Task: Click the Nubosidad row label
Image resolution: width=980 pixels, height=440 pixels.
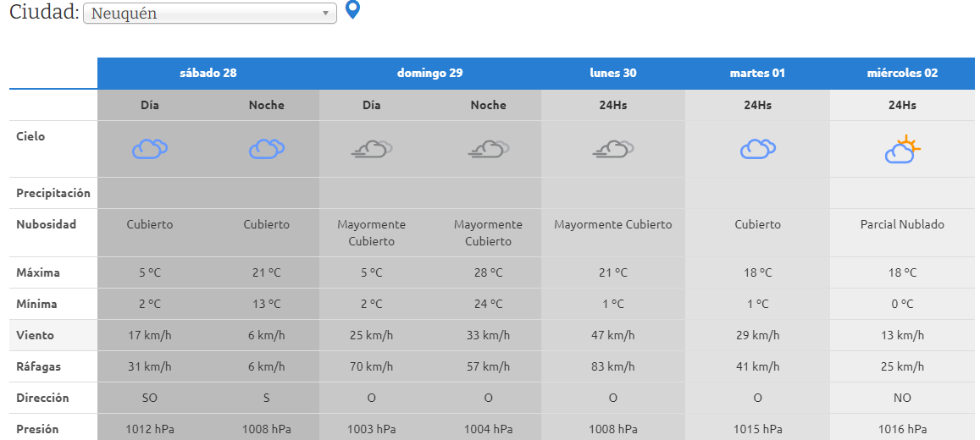Action: pyautogui.click(x=47, y=224)
